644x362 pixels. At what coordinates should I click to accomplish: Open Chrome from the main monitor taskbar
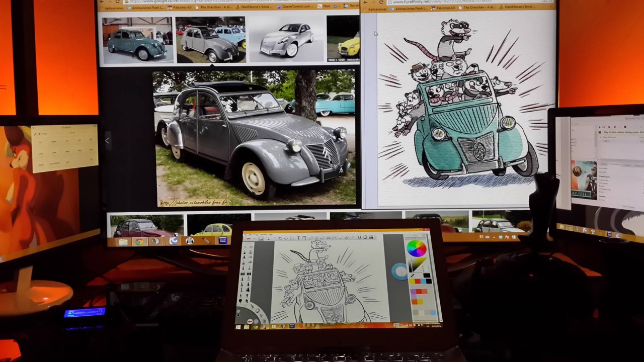click(x=139, y=242)
